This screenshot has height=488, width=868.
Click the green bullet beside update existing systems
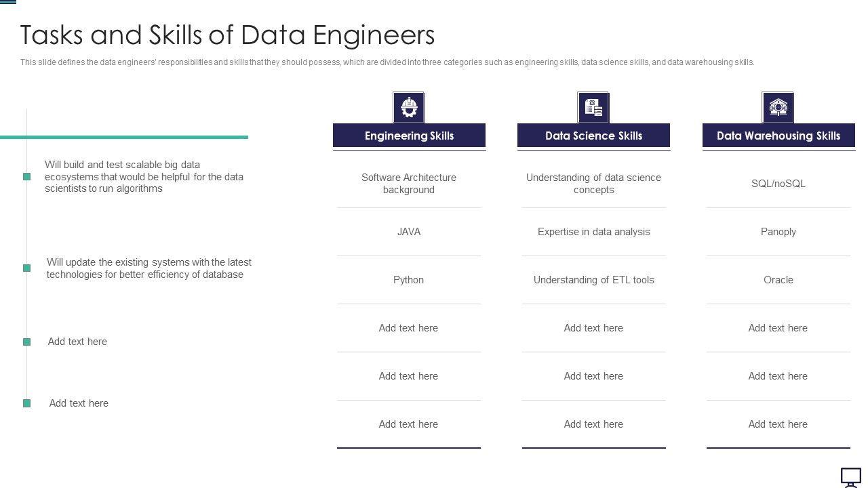pos(27,268)
